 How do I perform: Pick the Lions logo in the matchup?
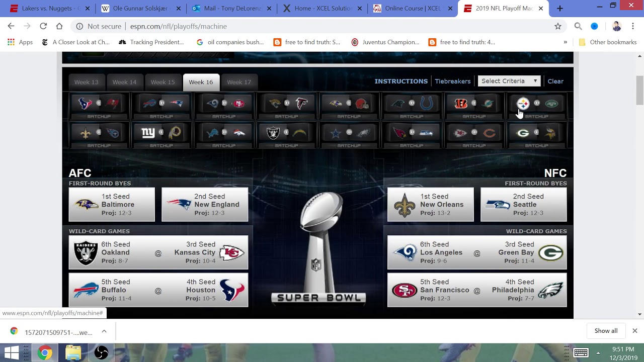click(212, 133)
